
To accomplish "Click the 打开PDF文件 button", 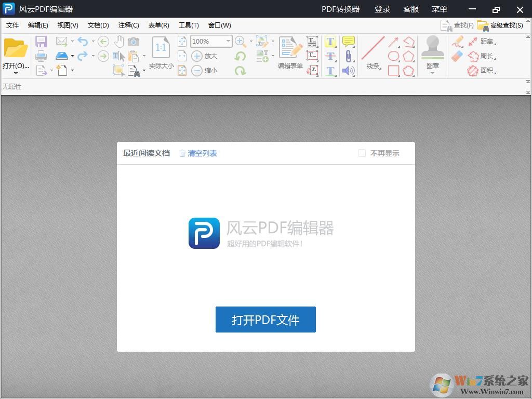I will (x=265, y=320).
